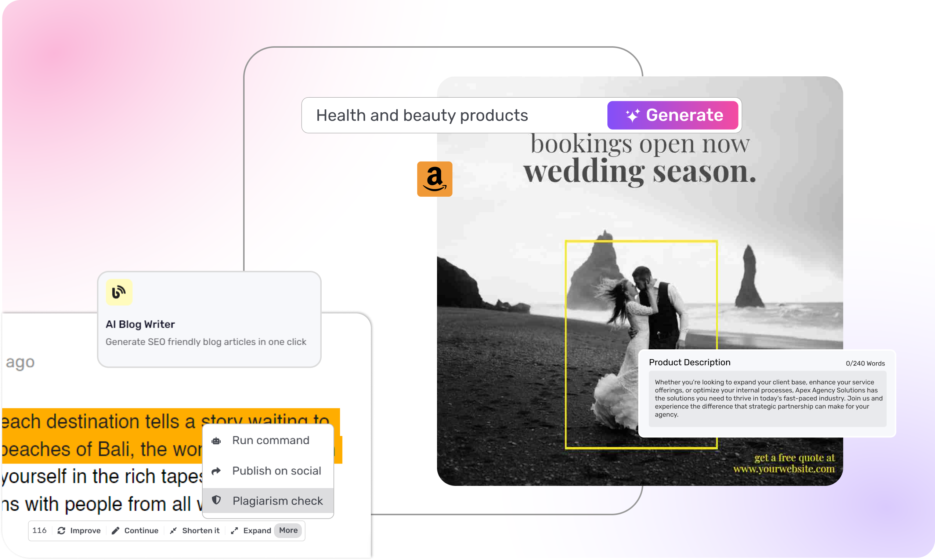Click the refresh icon beside Improve

tap(62, 530)
